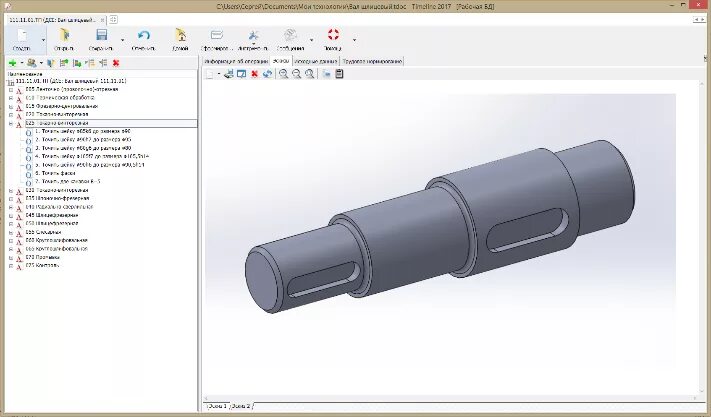Switch to Исходные данные tab

click(316, 61)
